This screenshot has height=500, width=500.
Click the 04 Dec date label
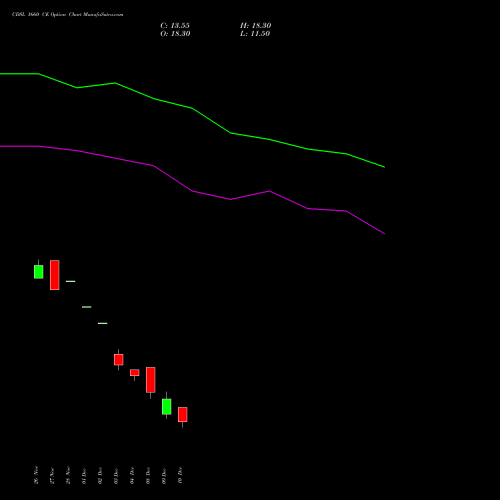132,476
